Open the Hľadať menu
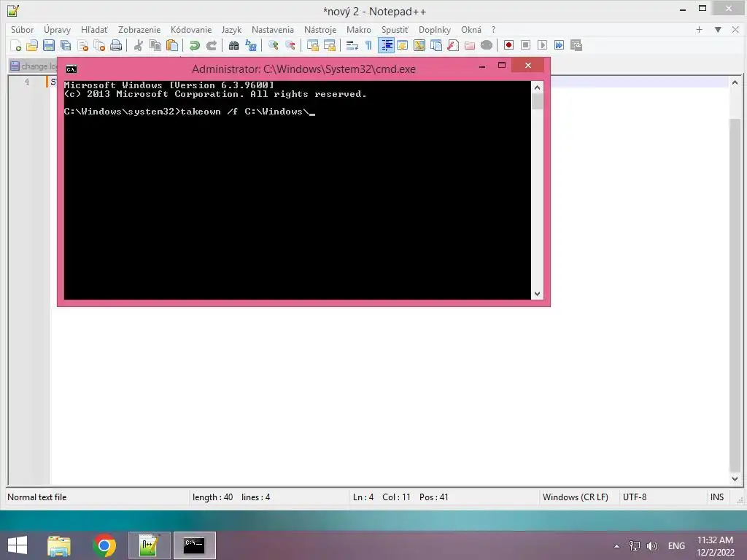 coord(94,29)
